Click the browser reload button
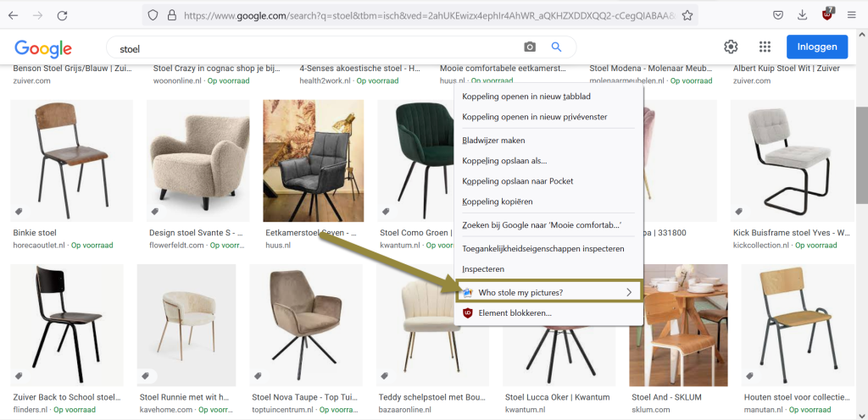The height and width of the screenshot is (420, 868). pyautogui.click(x=63, y=15)
